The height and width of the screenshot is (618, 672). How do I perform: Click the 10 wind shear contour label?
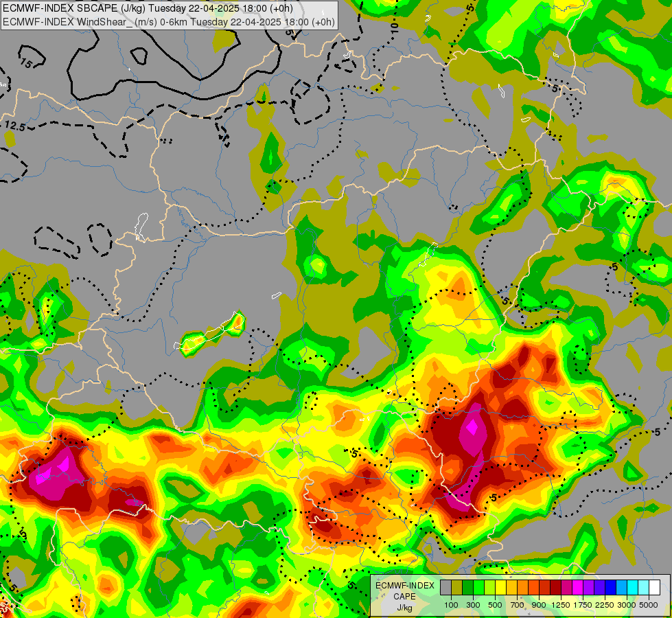point(394,28)
